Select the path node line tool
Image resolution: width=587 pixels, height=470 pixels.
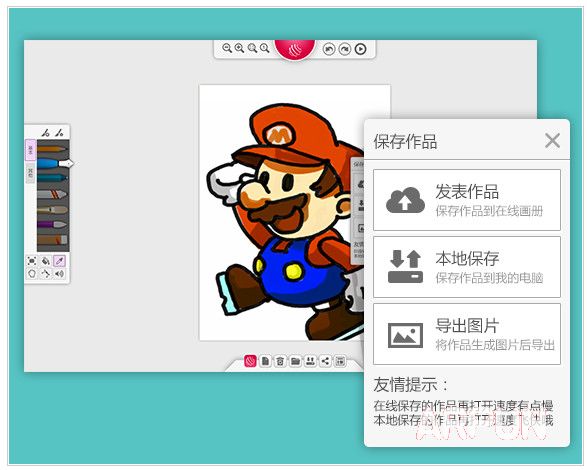coord(46,274)
